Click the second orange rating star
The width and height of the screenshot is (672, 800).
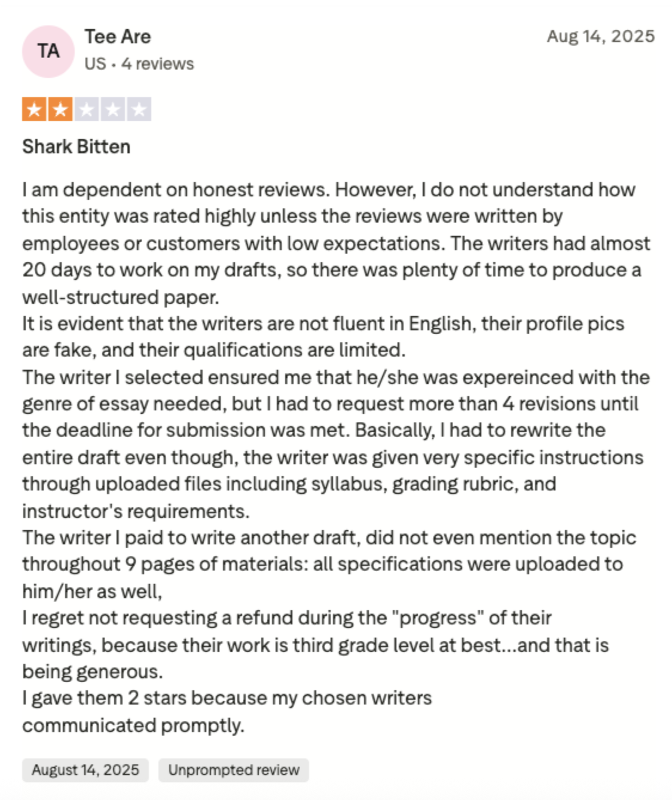click(x=60, y=109)
